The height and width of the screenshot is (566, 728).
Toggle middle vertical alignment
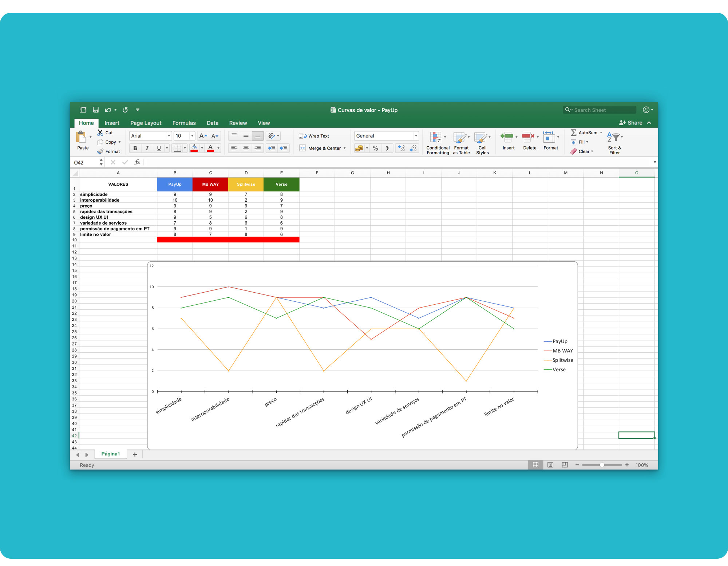pos(246,136)
